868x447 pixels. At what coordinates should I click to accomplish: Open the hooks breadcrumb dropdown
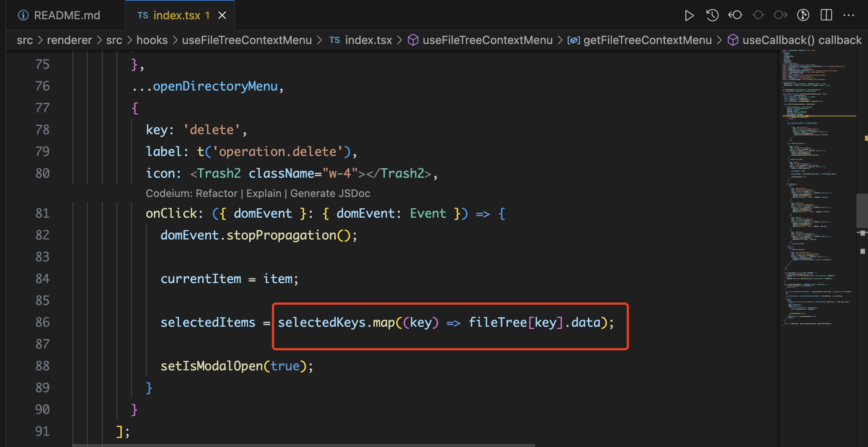pyautogui.click(x=152, y=40)
